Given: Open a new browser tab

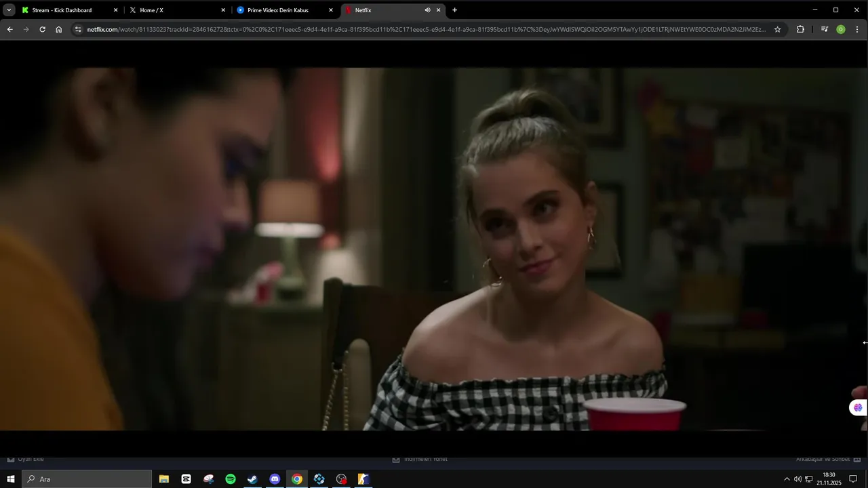Looking at the screenshot, I should 454,10.
